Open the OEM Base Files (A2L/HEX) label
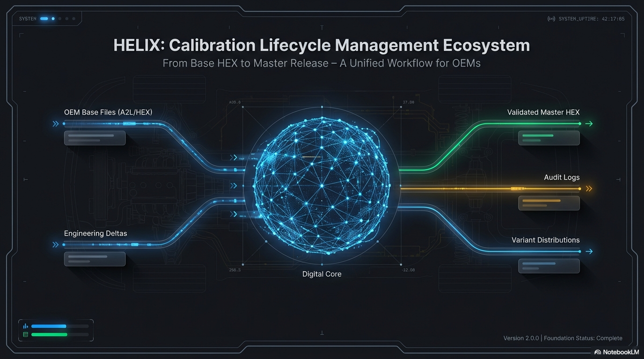This screenshot has width=644, height=359. 108,112
